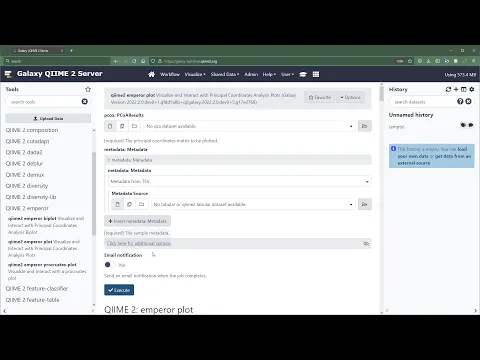Viewport: 480px width, 360px height.
Task: Click the history tags icon
Action: [463, 125]
